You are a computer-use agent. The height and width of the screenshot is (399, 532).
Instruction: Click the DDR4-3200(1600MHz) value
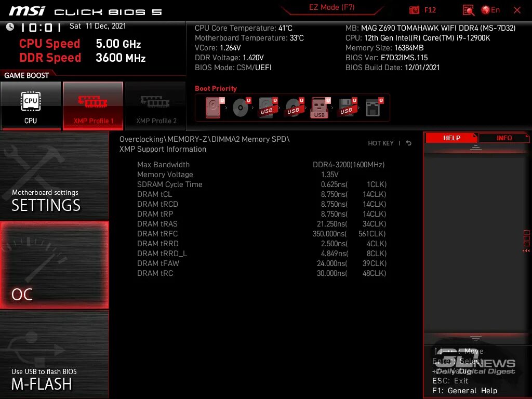tap(349, 165)
